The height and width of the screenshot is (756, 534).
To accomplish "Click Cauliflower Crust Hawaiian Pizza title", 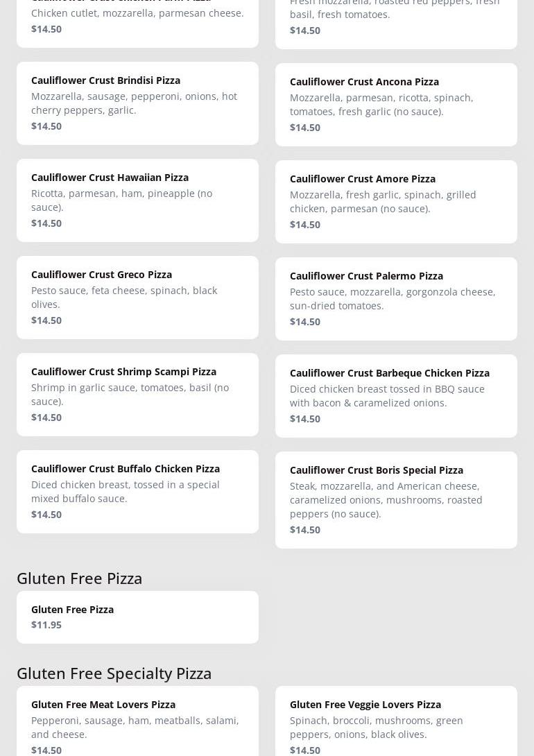I will (110, 178).
